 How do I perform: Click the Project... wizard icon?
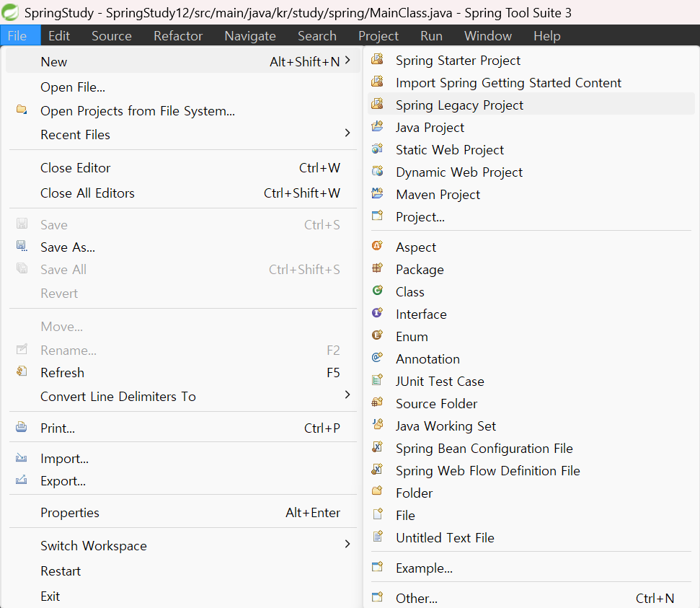click(x=377, y=216)
